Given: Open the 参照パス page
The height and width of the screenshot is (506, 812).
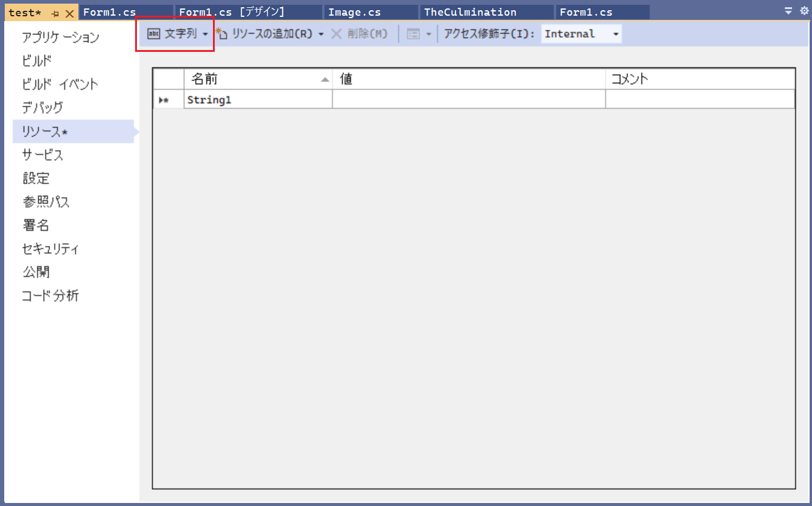Looking at the screenshot, I should (46, 202).
